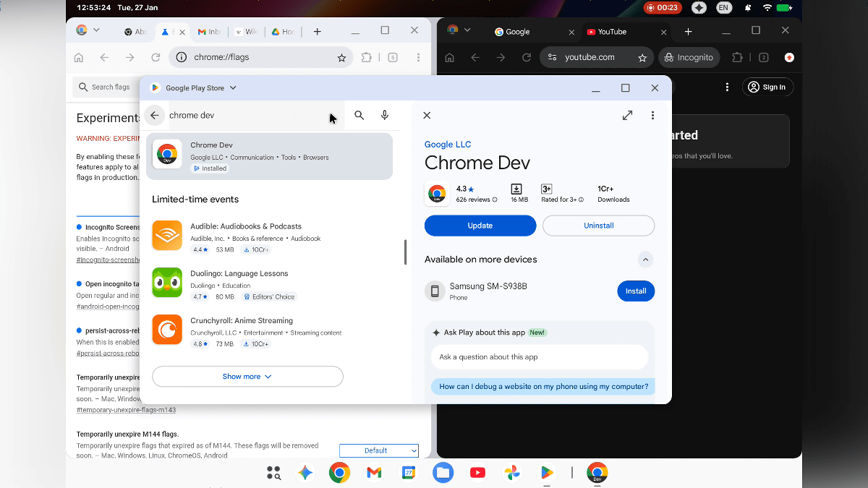Open Gmail from the dock
Viewport: 868px width, 488px height.
pyautogui.click(x=373, y=472)
